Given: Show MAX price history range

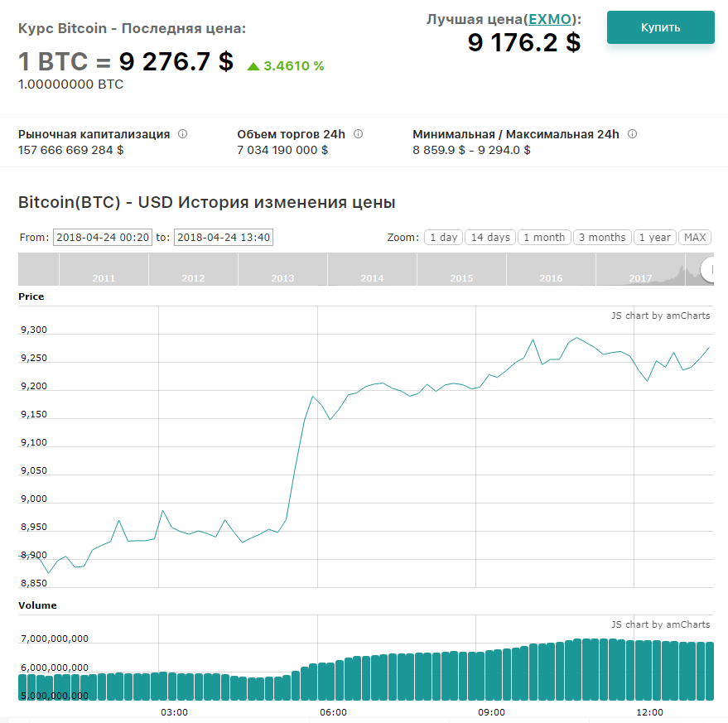Looking at the screenshot, I should pyautogui.click(x=695, y=238).
